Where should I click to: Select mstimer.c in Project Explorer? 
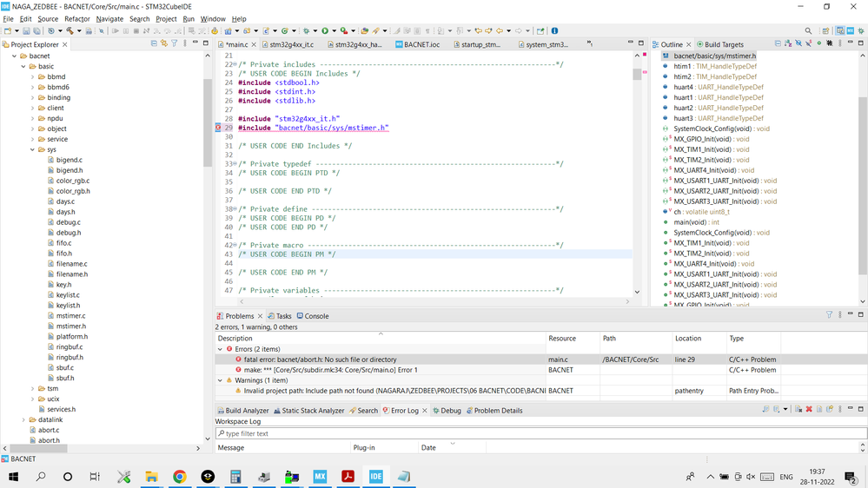point(70,316)
